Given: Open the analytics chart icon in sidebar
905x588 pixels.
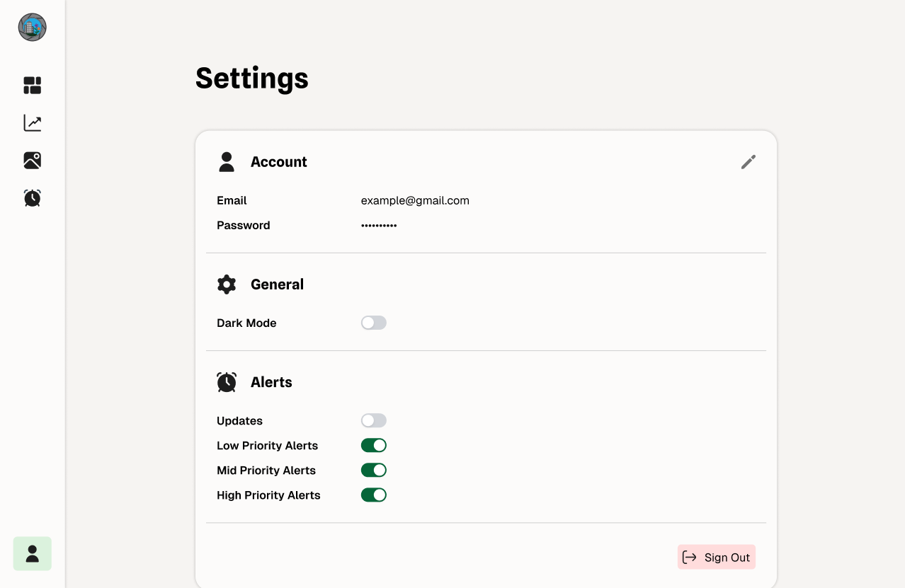Looking at the screenshot, I should coord(33,123).
